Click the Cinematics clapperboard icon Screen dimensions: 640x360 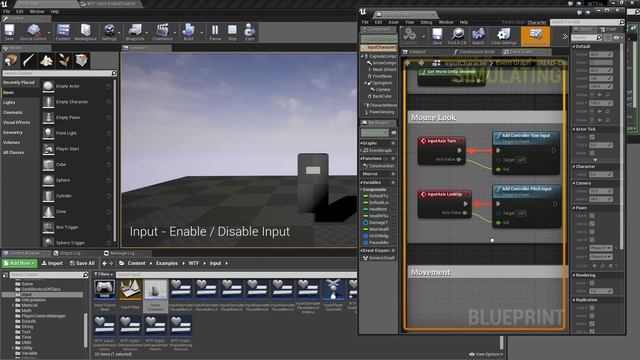(x=162, y=31)
